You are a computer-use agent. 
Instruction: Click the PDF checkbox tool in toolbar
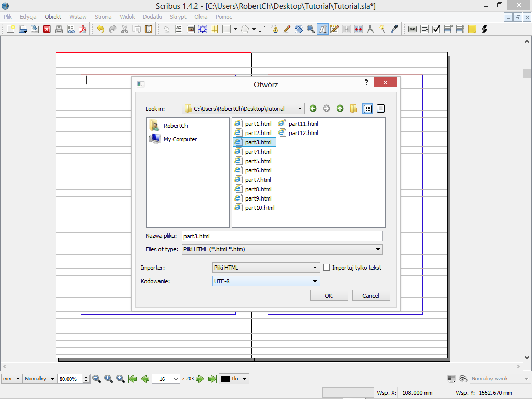click(x=436, y=29)
